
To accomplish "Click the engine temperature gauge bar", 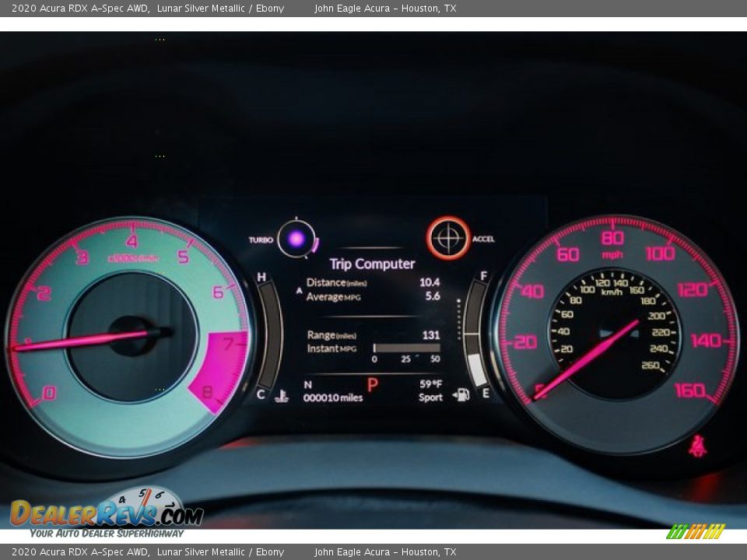I will 269,334.
